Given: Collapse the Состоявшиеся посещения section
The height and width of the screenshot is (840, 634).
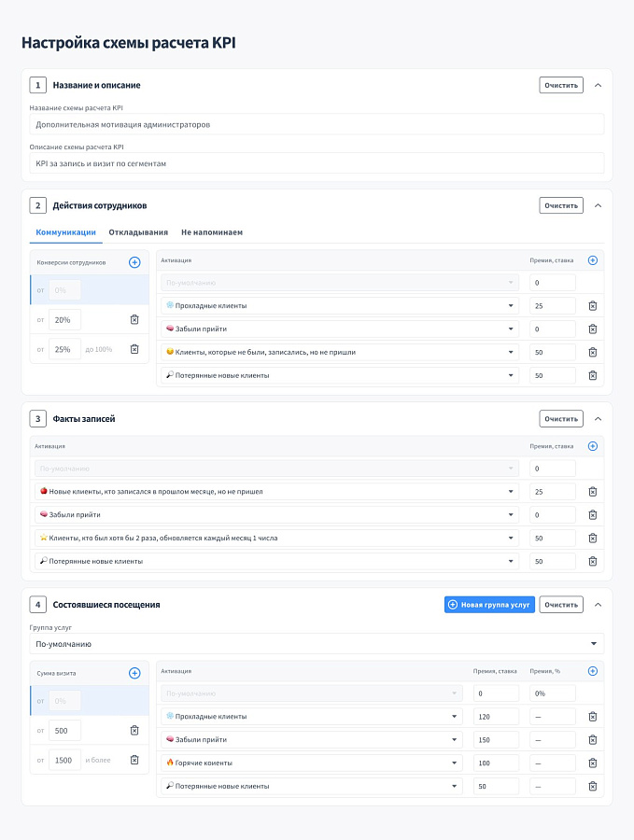Looking at the screenshot, I should tap(599, 605).
